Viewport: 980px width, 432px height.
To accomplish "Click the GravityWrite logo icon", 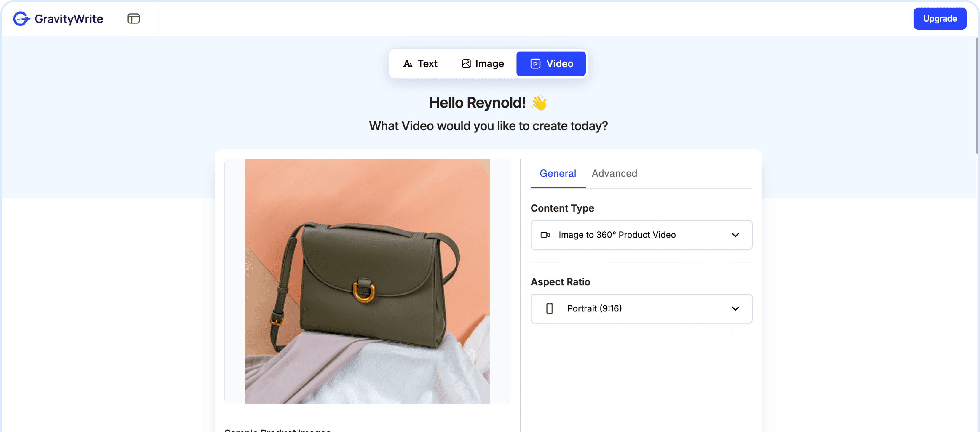I will tap(21, 19).
